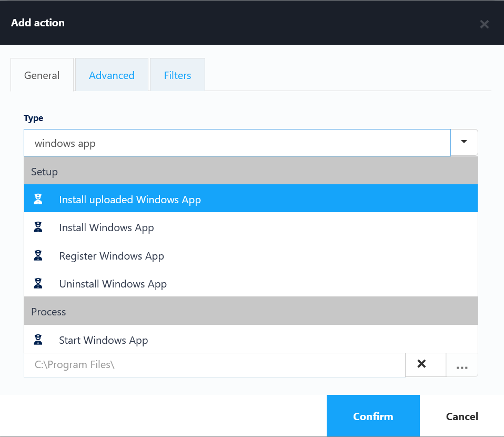
Task: Click the Add action dialog title
Action: [38, 23]
